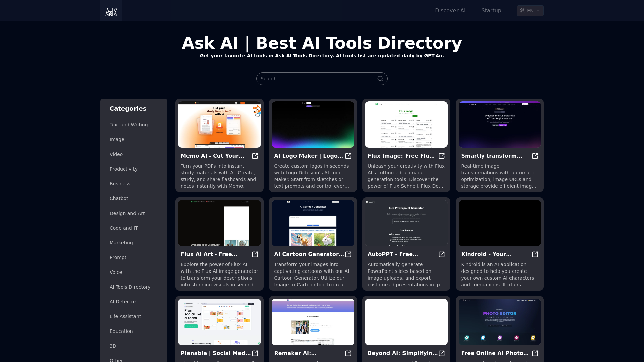
Task: Choose the 3D category
Action: (113, 346)
